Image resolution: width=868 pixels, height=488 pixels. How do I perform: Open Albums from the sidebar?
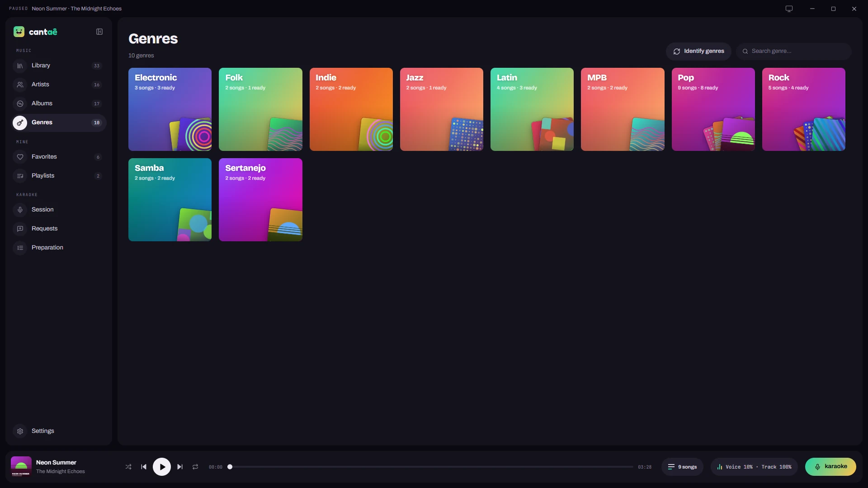tap(59, 103)
